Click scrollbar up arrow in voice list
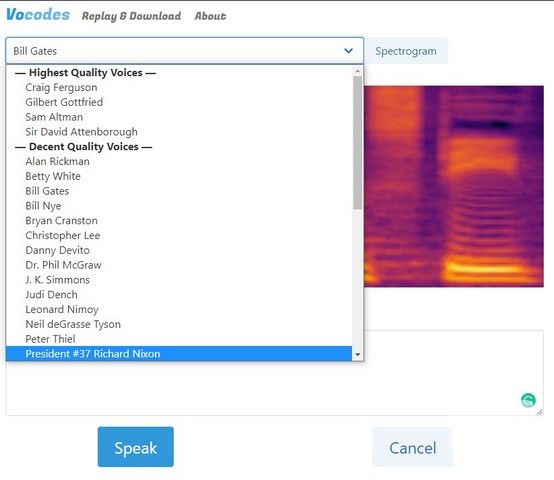 point(358,71)
